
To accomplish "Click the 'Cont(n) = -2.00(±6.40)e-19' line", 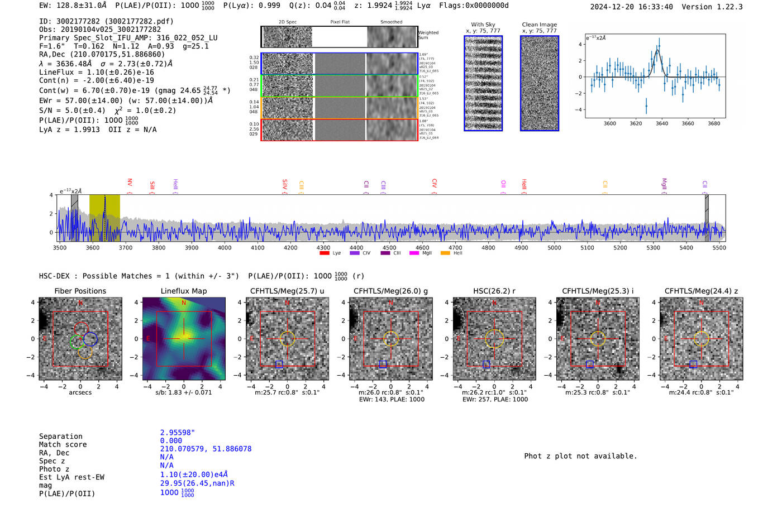I will coord(97,80).
